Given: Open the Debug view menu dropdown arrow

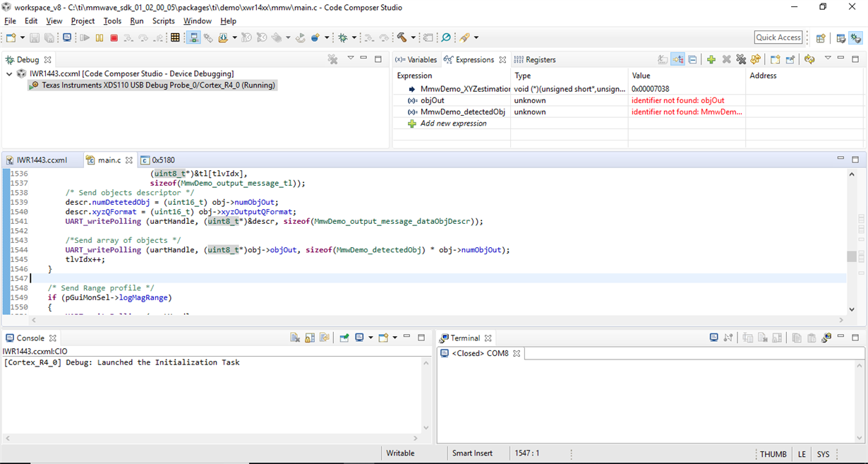Looking at the screenshot, I should [350, 59].
